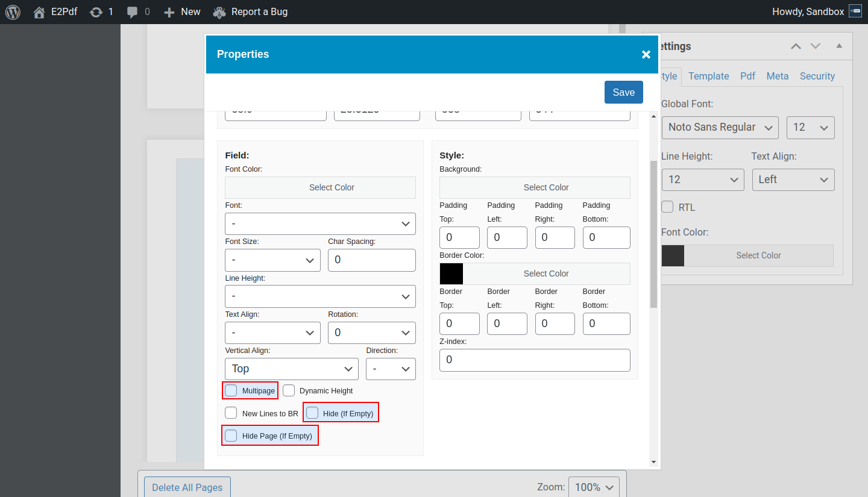The height and width of the screenshot is (497, 868).
Task: Click the updates refresh icon
Action: coord(96,12)
